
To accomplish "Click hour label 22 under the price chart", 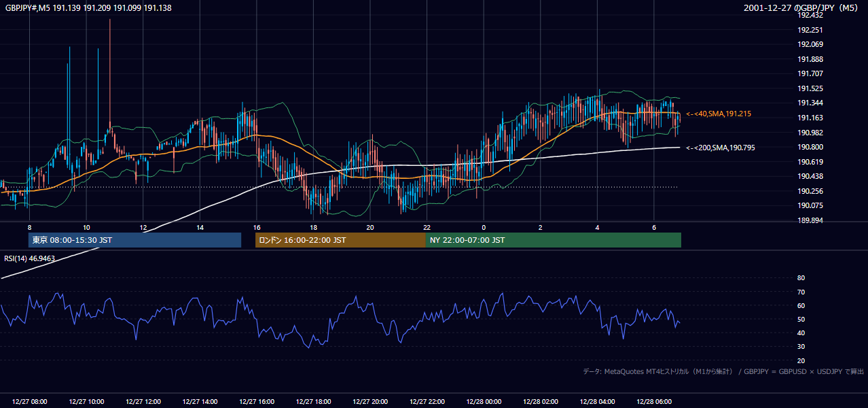I will click(x=427, y=227).
